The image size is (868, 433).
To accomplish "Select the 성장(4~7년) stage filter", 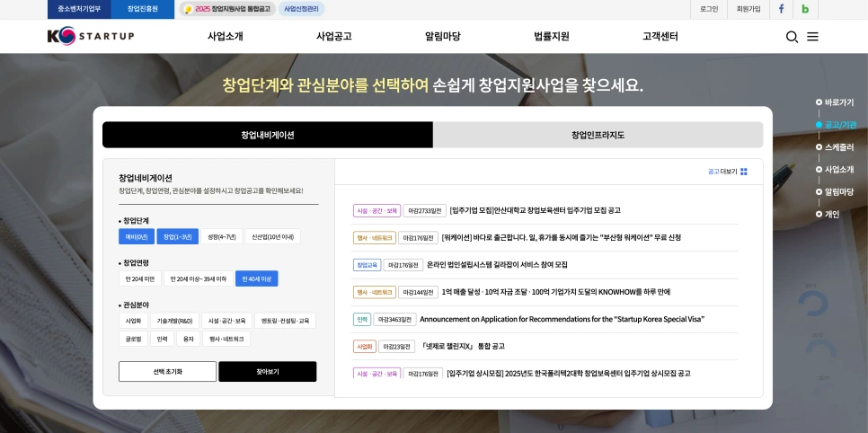I will point(221,236).
